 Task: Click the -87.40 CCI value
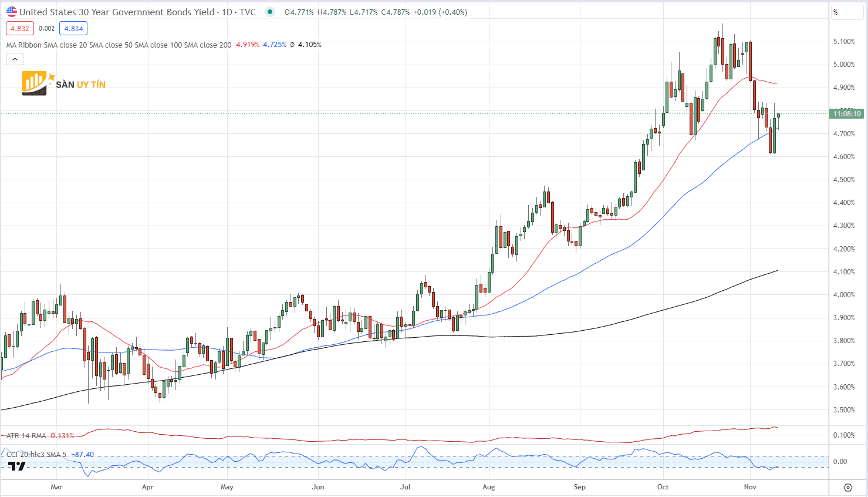(82, 455)
